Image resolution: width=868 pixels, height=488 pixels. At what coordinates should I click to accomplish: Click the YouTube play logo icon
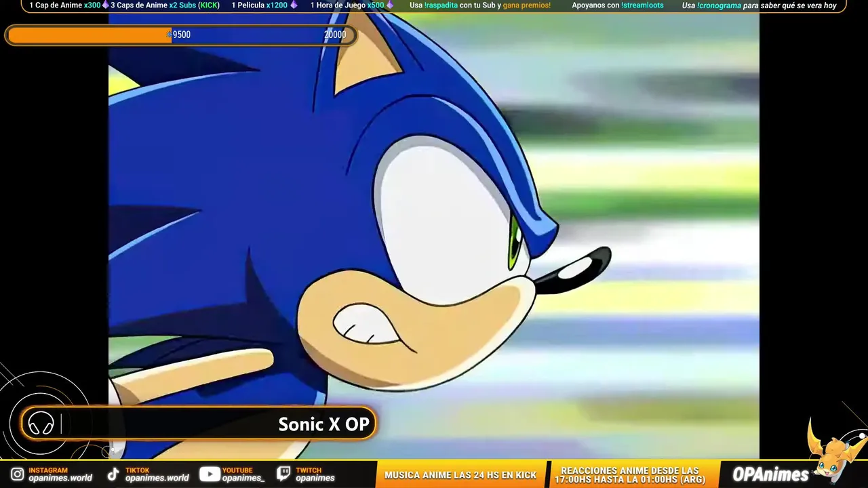[x=210, y=474]
